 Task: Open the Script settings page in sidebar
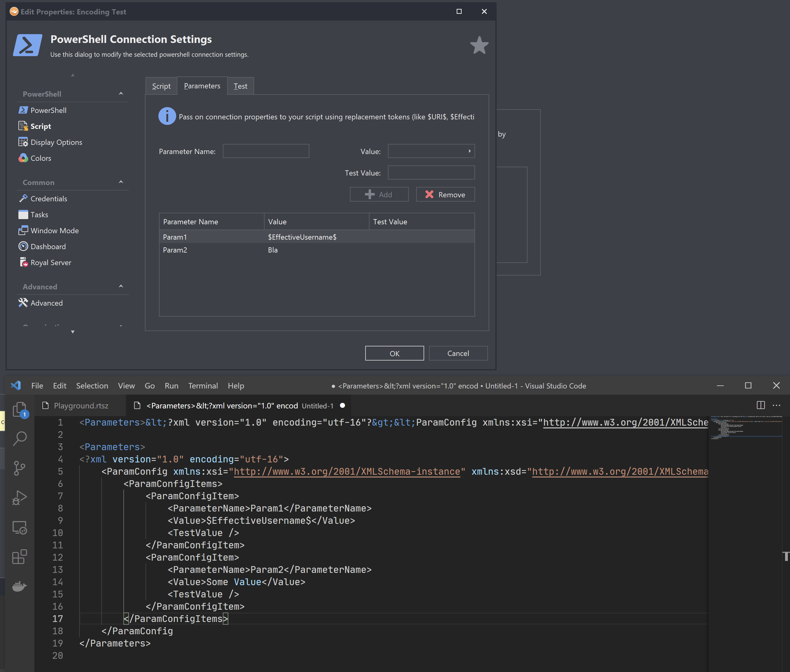[40, 126]
